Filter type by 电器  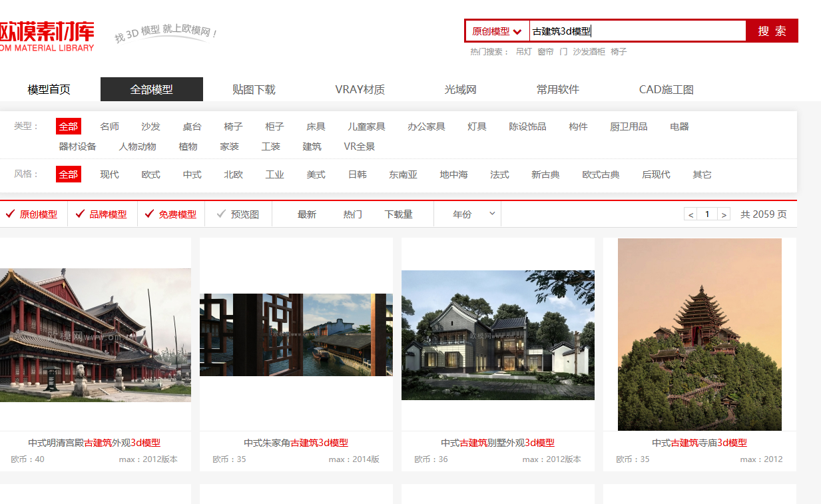pos(680,126)
